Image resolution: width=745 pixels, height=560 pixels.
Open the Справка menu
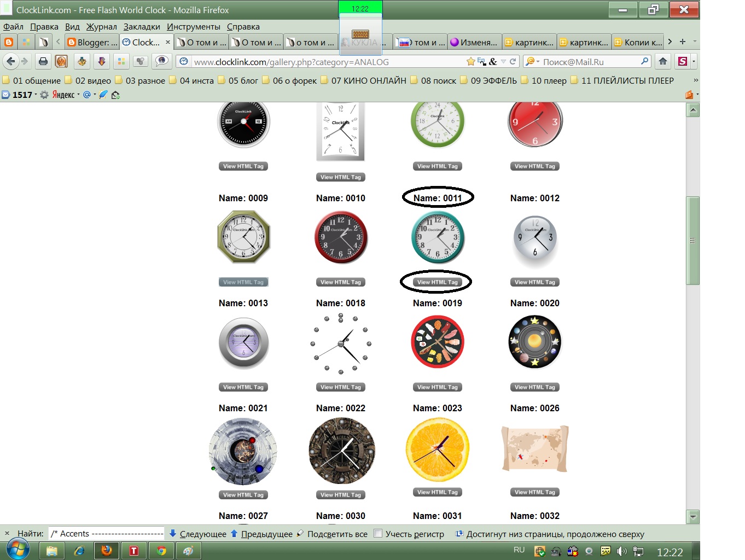[243, 26]
